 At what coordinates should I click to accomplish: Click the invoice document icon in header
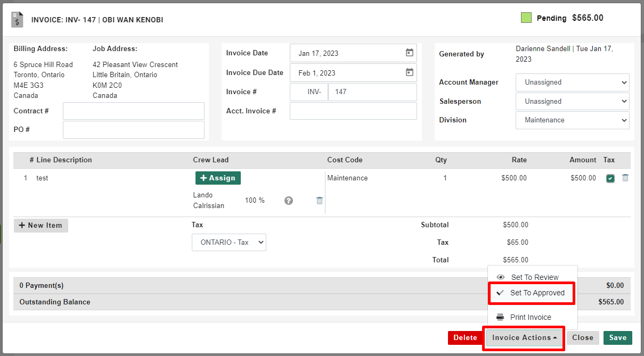(x=18, y=20)
